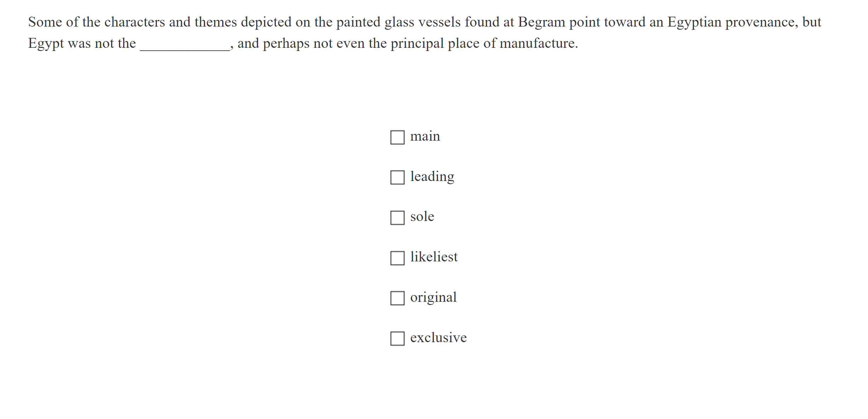Check the "exclusive" option checkbox
Image resolution: width=868 pixels, height=419 pixels.
pyautogui.click(x=398, y=339)
